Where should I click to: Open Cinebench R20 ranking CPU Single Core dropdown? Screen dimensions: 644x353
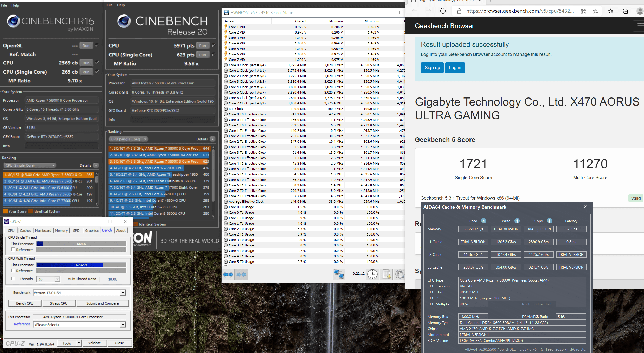128,139
